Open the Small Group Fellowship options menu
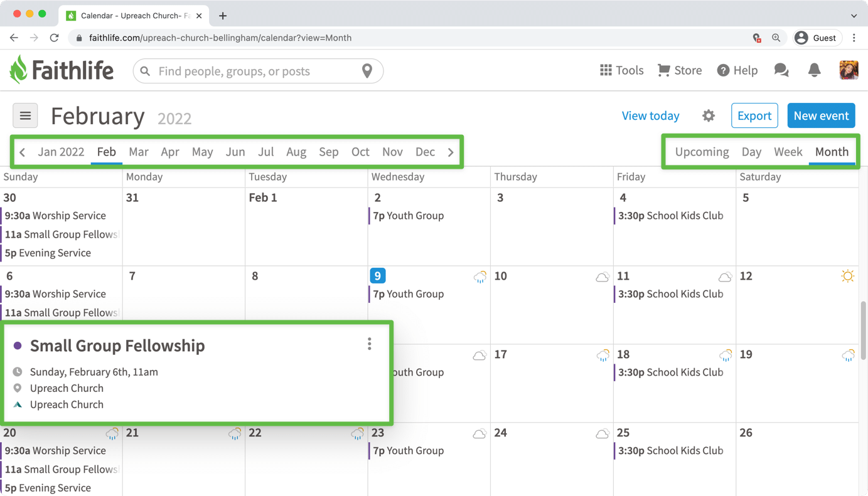Image resolution: width=868 pixels, height=496 pixels. 370,344
